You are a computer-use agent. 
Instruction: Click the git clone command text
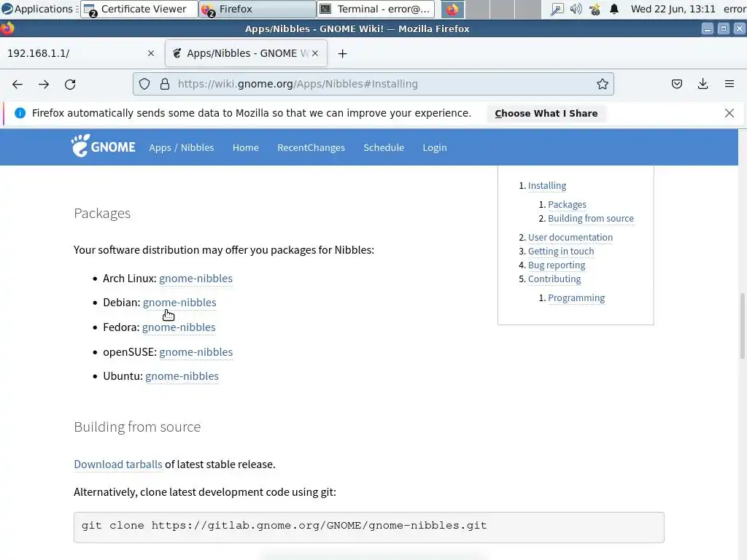point(284,526)
